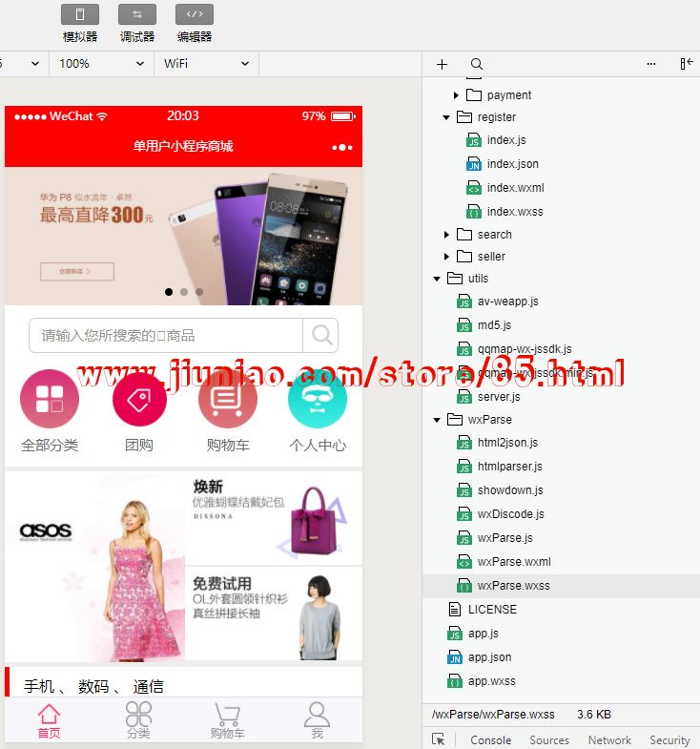700x749 pixels.
Task: Expand the seller folder
Action: coord(446,257)
